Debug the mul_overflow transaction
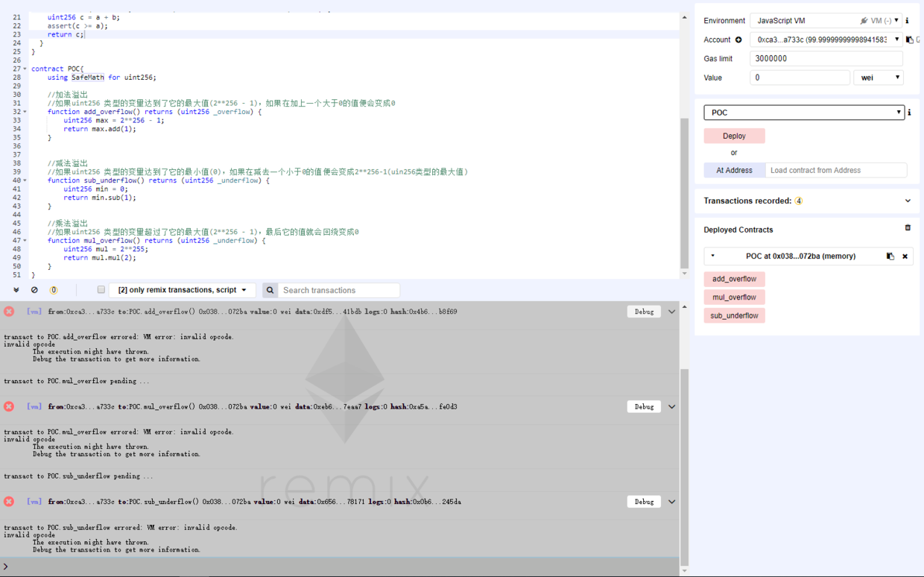Image resolution: width=924 pixels, height=577 pixels. (x=644, y=406)
